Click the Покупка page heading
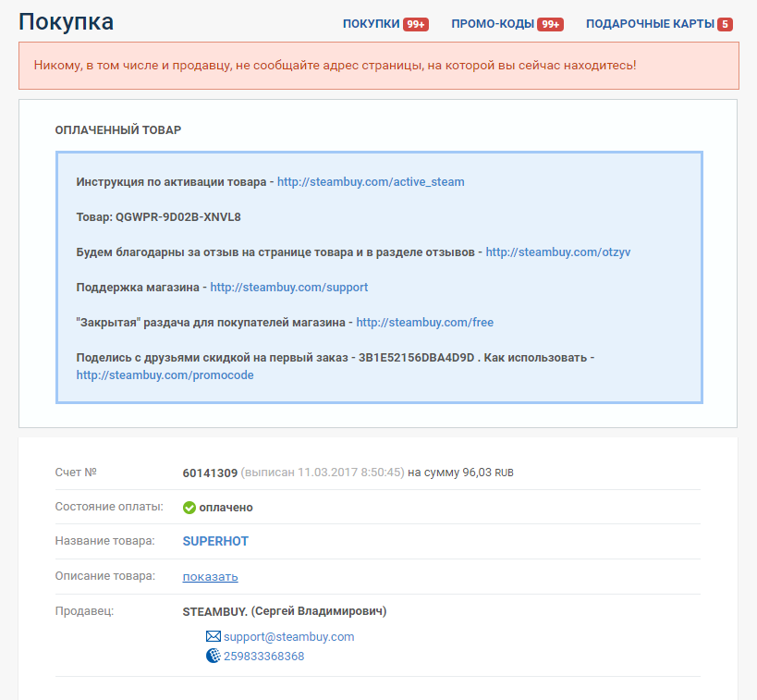Screen dimensions: 757x700 [x=67, y=22]
